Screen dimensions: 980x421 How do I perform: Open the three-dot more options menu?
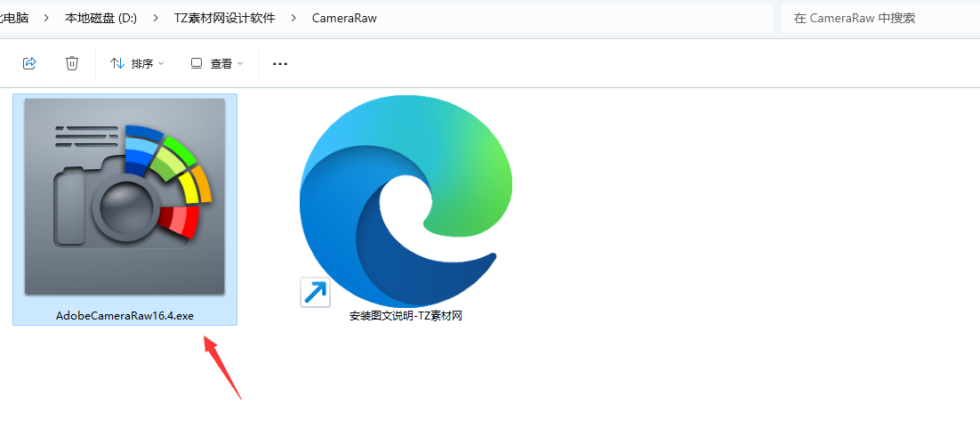tap(280, 64)
